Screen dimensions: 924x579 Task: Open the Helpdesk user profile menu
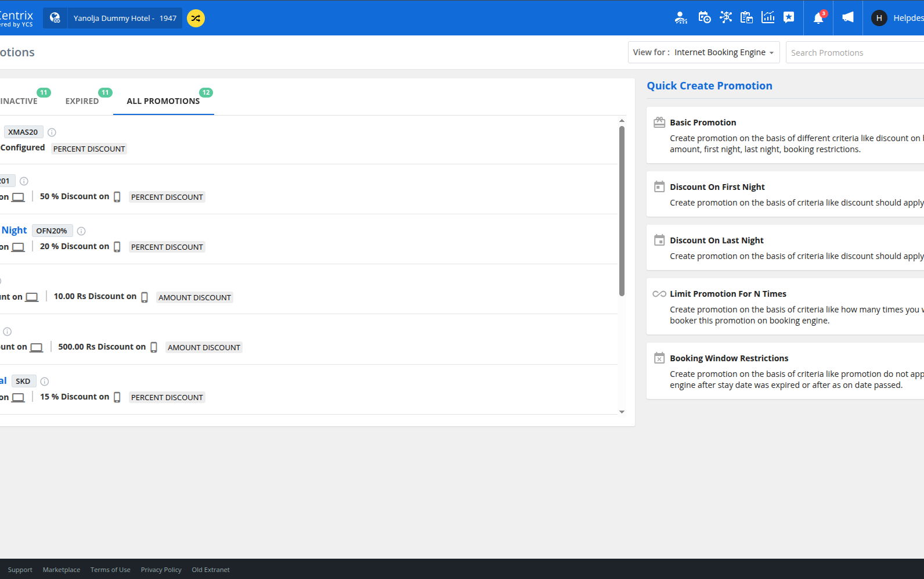click(897, 18)
